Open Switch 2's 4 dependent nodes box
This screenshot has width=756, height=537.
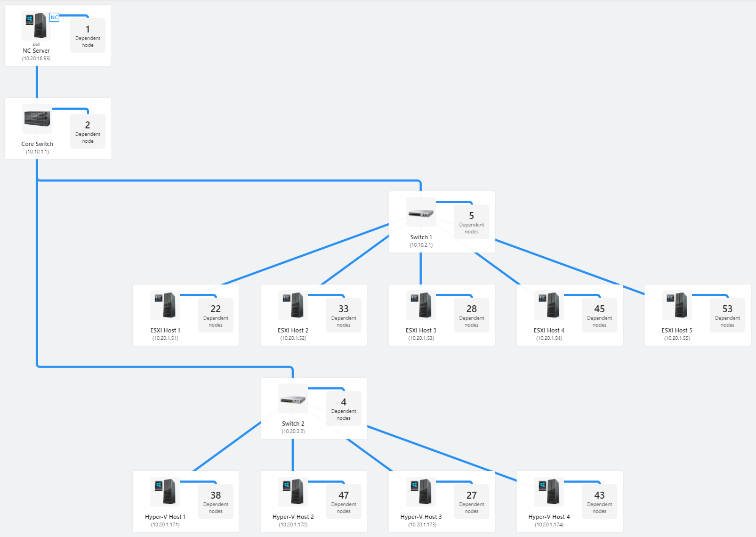click(343, 408)
